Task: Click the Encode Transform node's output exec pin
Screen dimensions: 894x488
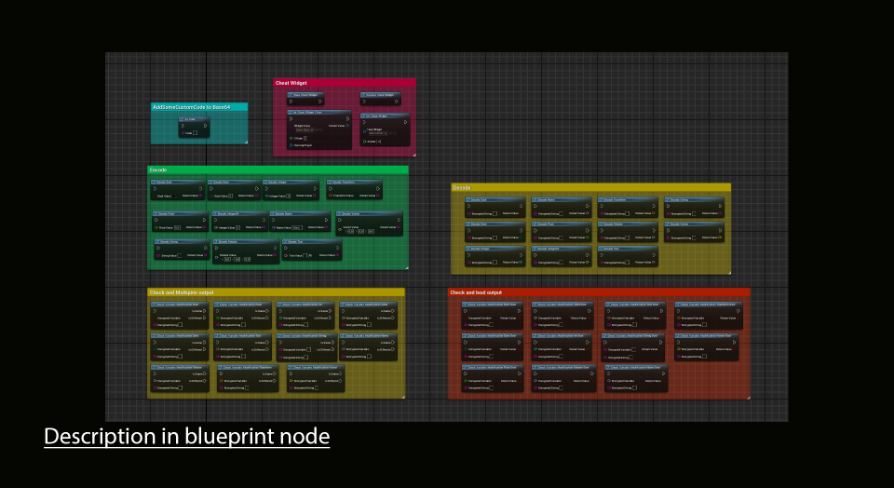Action: point(377,189)
